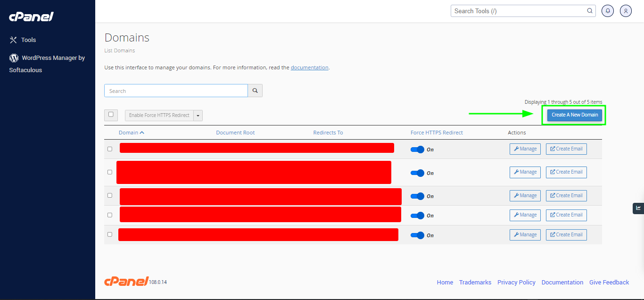644x300 pixels.
Task: Open the documentation link in description
Action: (x=309, y=67)
